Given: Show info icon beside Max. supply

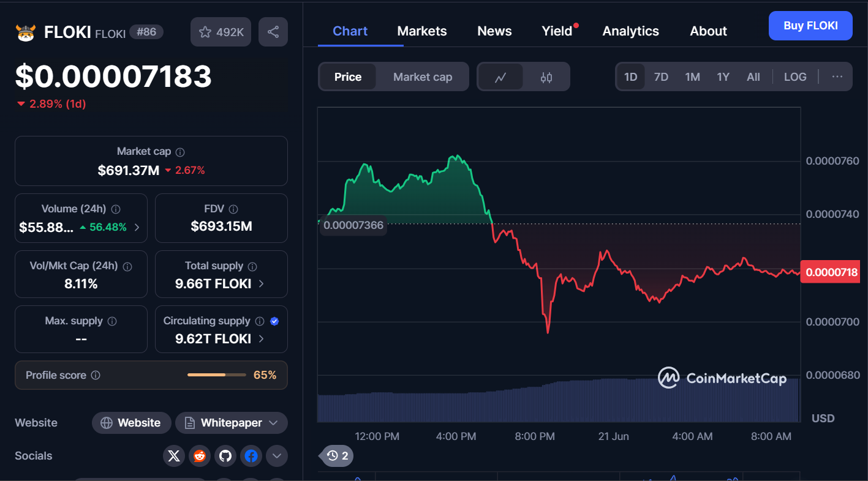Looking at the screenshot, I should [x=112, y=321].
